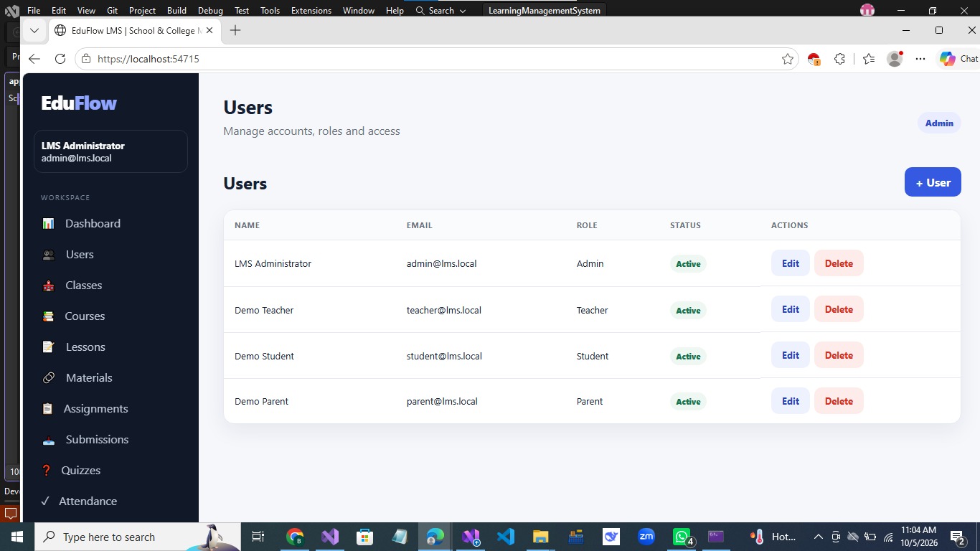The height and width of the screenshot is (551, 980).
Task: Open the Edge profile avatar
Action: (x=895, y=59)
